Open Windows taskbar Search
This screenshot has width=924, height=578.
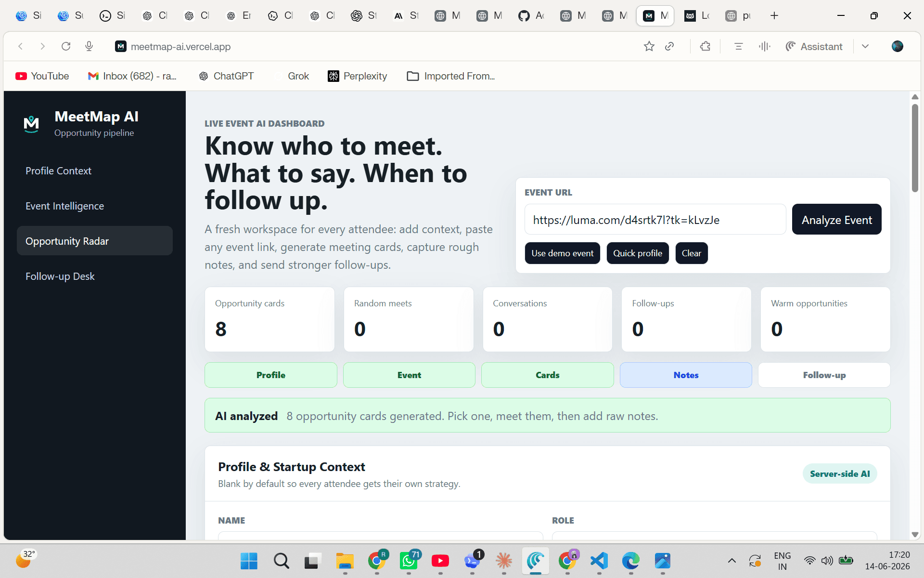(x=281, y=561)
